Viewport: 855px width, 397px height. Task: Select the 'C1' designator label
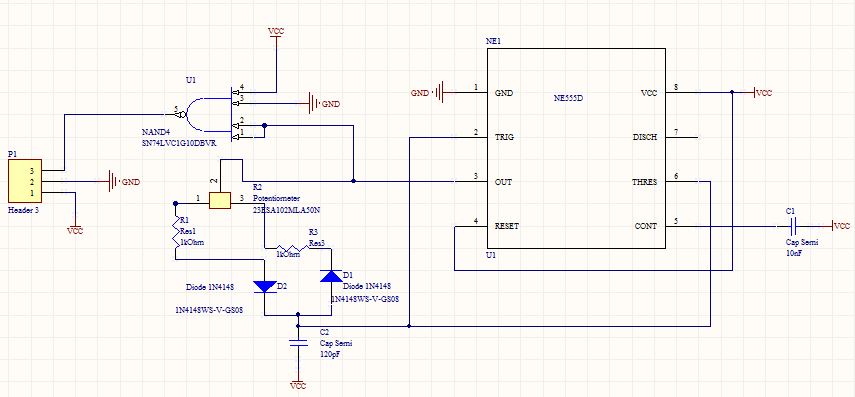(x=791, y=210)
